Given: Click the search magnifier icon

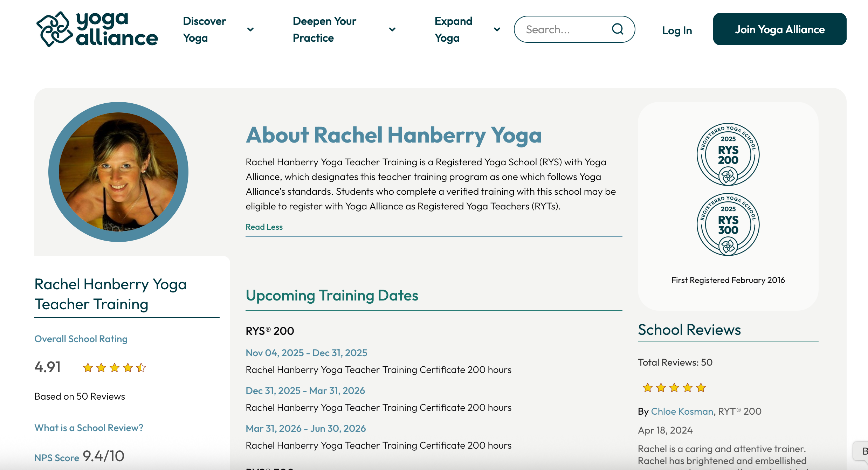Looking at the screenshot, I should coord(618,29).
